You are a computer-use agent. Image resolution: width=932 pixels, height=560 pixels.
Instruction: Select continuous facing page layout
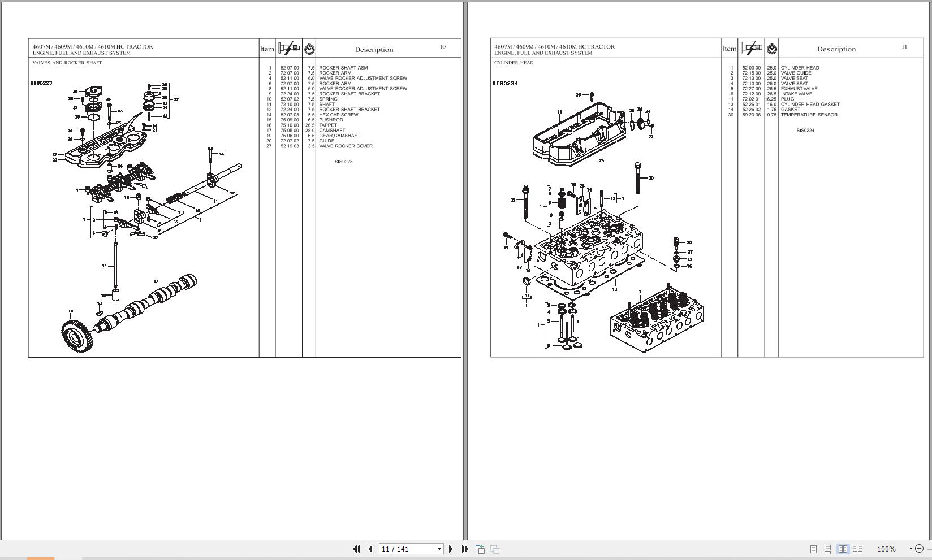857,549
